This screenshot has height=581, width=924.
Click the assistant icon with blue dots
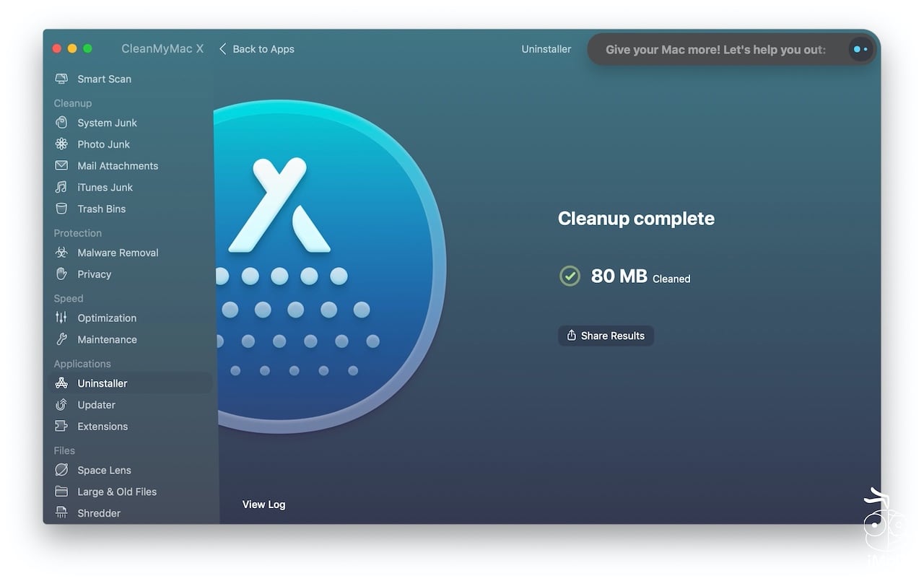(860, 50)
